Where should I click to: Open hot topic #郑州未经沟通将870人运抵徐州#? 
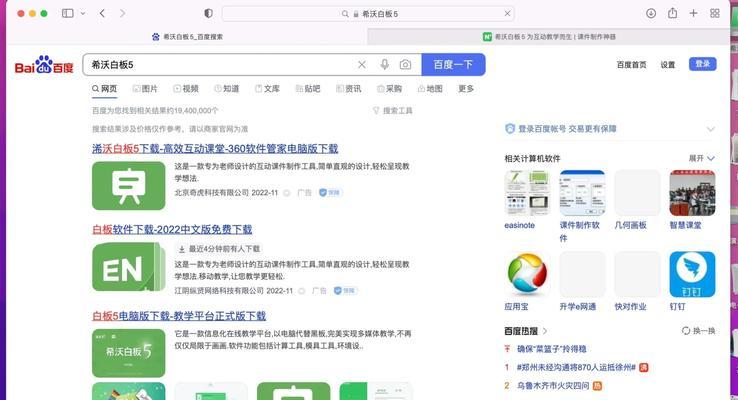577,368
